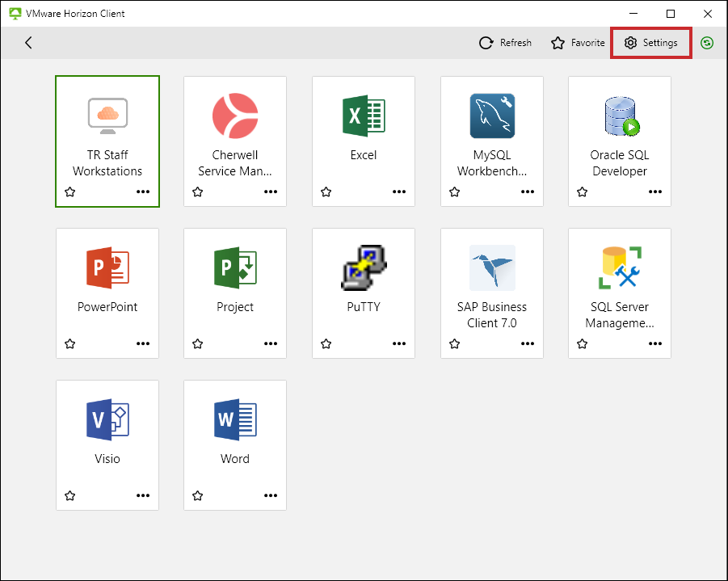Screen dimensions: 728x581
Task: Expand the PowerPoint tile options menu
Action: click(x=143, y=343)
